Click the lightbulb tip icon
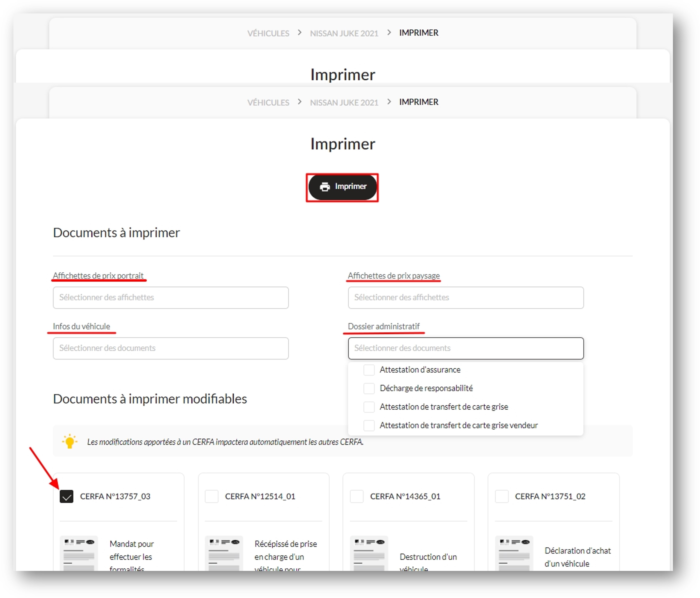 (70, 441)
